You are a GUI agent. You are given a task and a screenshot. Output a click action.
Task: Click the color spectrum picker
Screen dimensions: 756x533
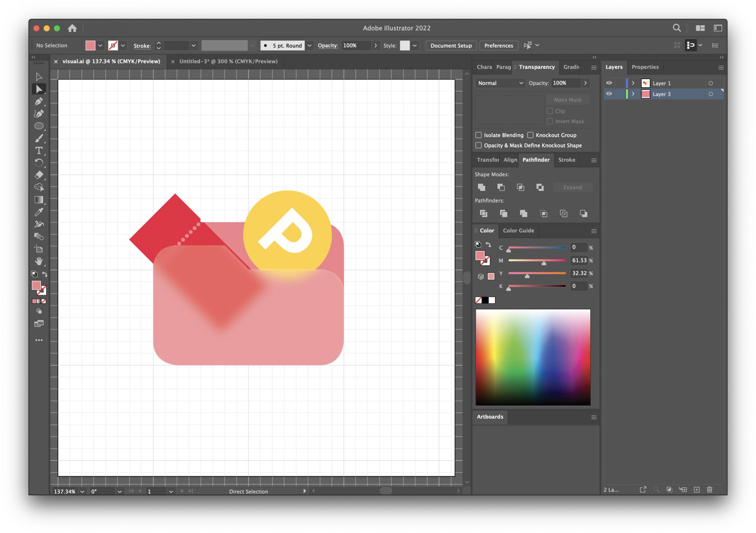533,357
